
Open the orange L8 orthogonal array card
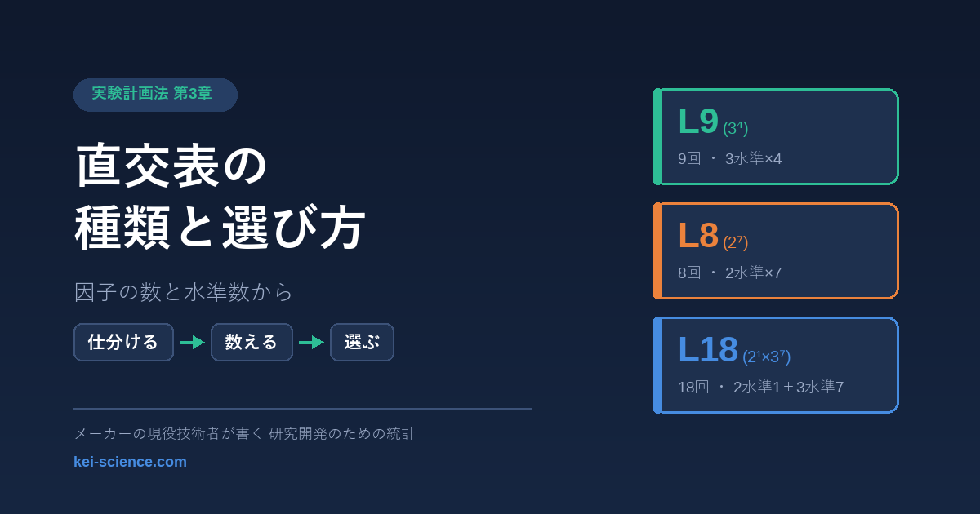776,250
